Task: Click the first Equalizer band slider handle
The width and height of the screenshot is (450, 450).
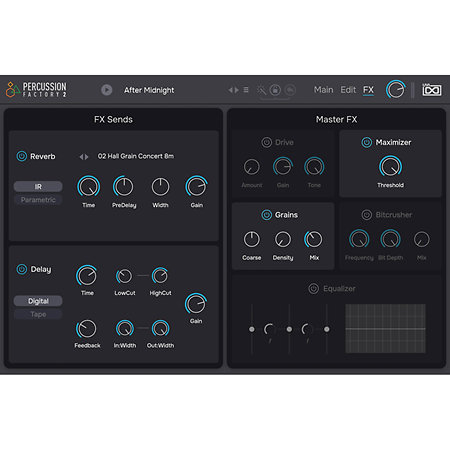Action: (x=252, y=329)
